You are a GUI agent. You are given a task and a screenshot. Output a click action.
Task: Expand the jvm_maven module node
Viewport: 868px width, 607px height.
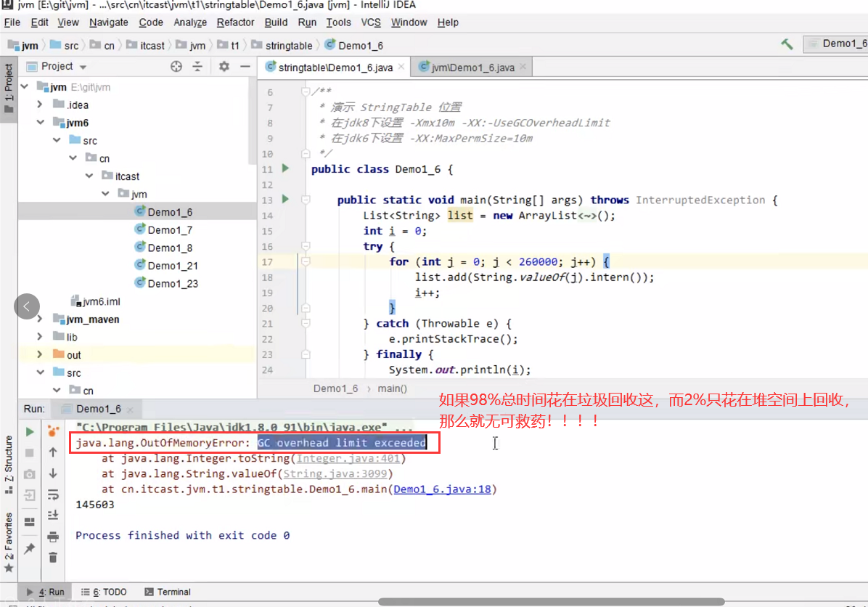[x=41, y=319]
